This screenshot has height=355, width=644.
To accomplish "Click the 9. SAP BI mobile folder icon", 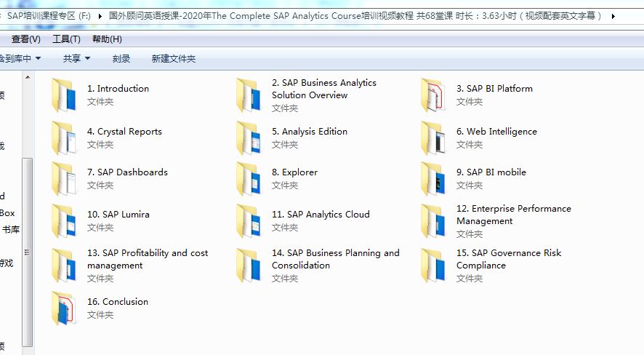I will tap(433, 179).
